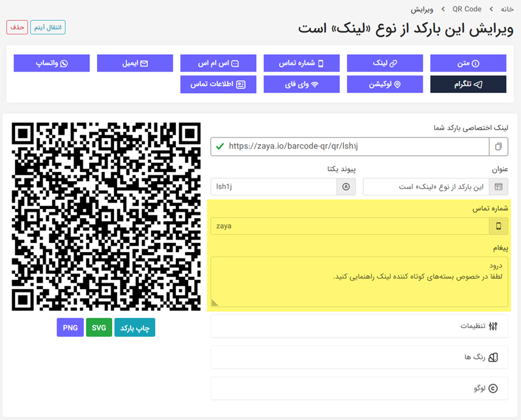The width and height of the screenshot is (521, 420).
Task: Click the چاپ بارکد print button
Action: (x=135, y=328)
